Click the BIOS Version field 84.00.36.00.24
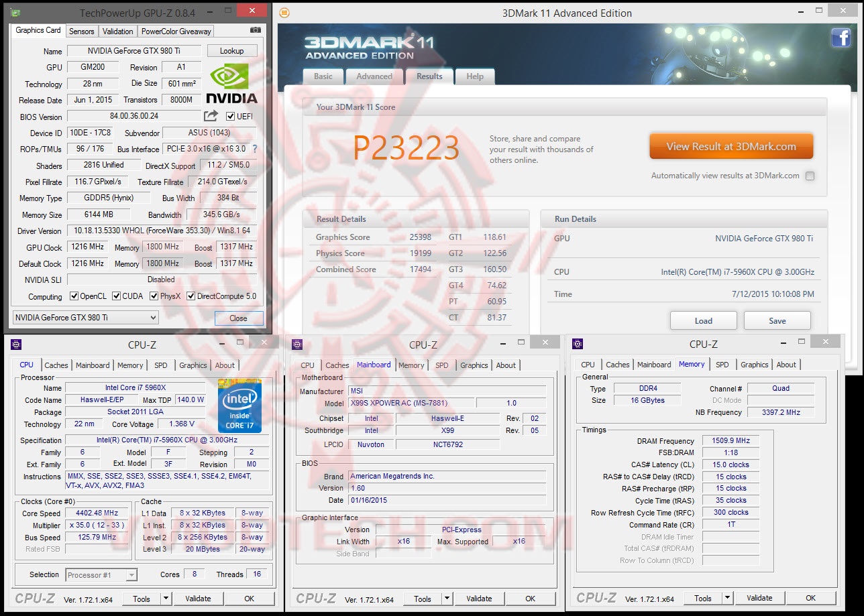The height and width of the screenshot is (616, 864). (x=134, y=116)
